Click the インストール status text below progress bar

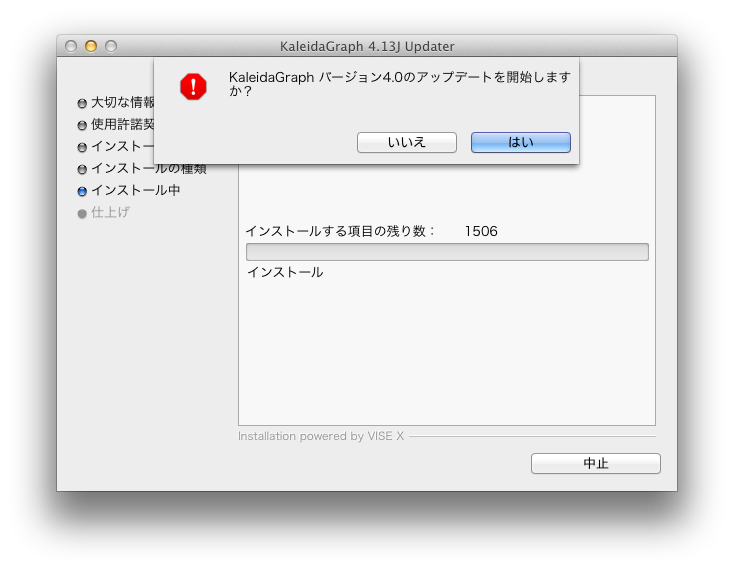coord(285,272)
